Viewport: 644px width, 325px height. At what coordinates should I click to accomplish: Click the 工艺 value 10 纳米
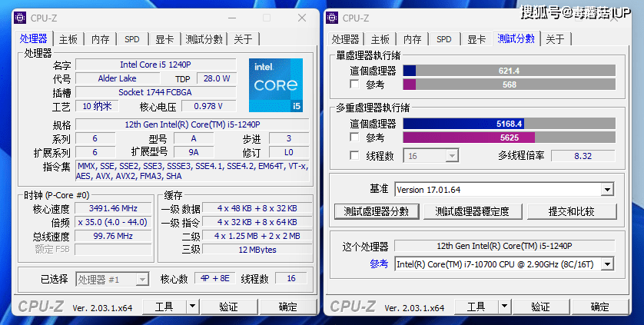tap(97, 106)
